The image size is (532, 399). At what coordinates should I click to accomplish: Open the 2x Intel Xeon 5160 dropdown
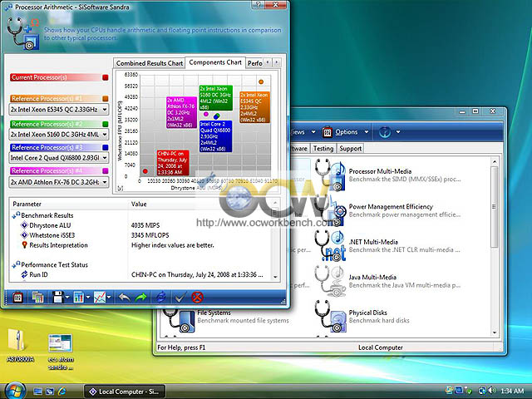point(59,135)
